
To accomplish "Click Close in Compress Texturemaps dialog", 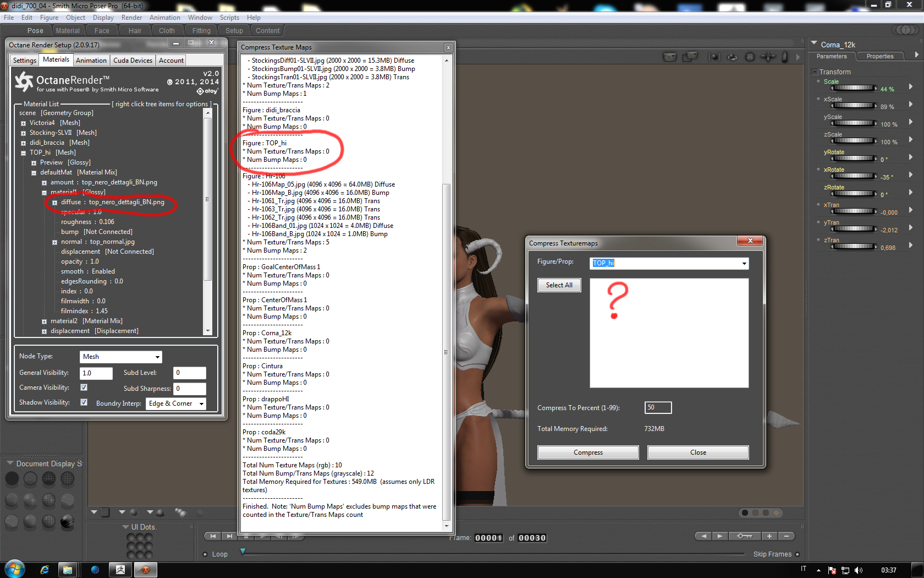I will pyautogui.click(x=698, y=452).
